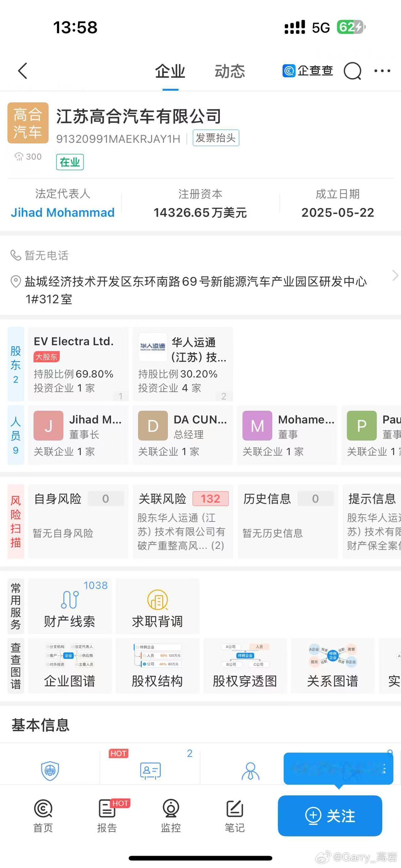
Task: Tap the J avatar for Jihad M...
Action: point(48,426)
